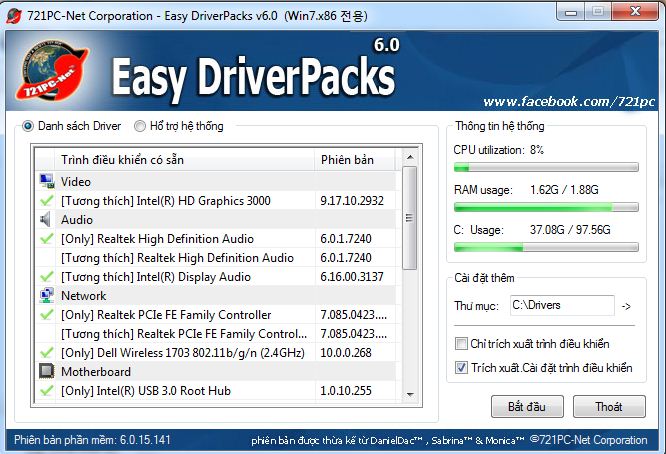Screen dimensions: 666x454
Task: Click the 721PC-Net globe logo in banner
Action: pos(53,71)
